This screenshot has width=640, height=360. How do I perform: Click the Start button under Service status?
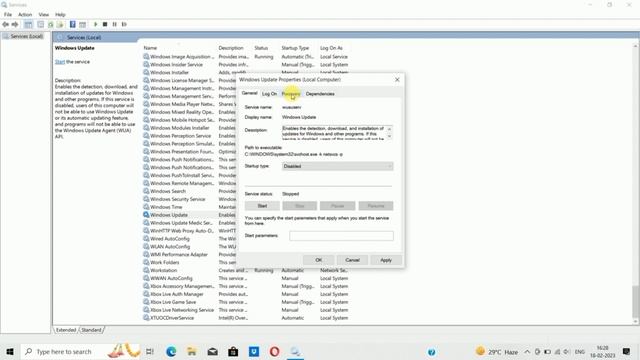click(262, 206)
